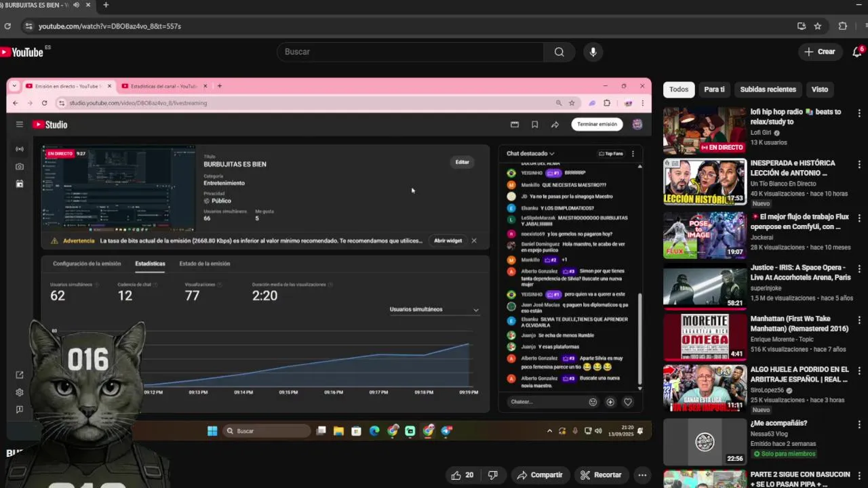The height and width of the screenshot is (488, 868).
Task: Open options for INESPERADA e HISTÓRICA video
Action: point(859,164)
